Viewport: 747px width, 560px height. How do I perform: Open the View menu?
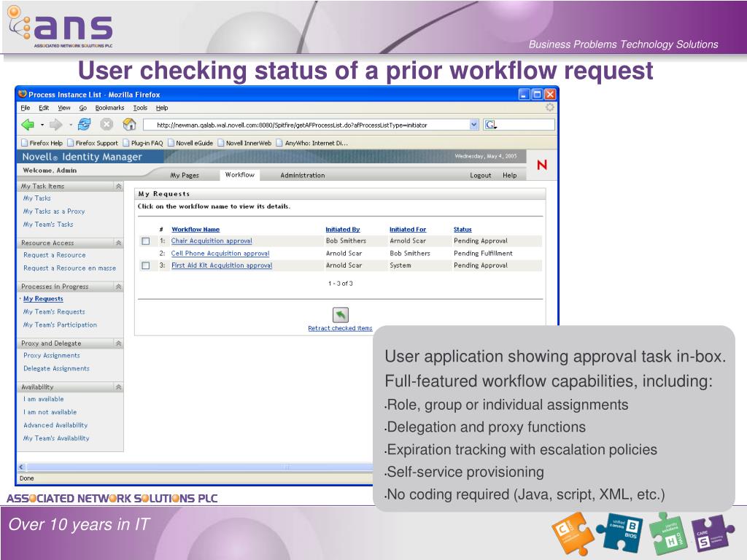64,108
